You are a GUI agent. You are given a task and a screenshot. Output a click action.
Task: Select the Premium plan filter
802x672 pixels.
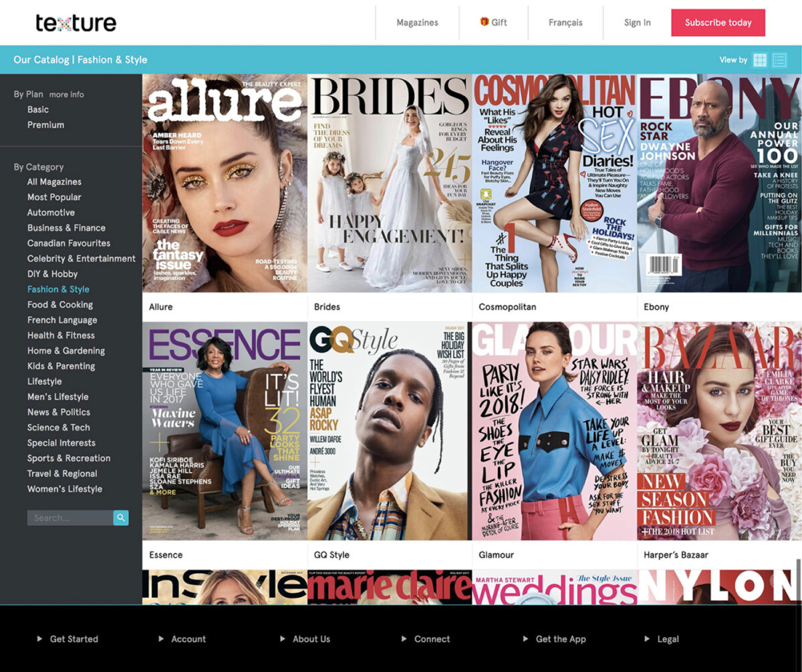[46, 125]
